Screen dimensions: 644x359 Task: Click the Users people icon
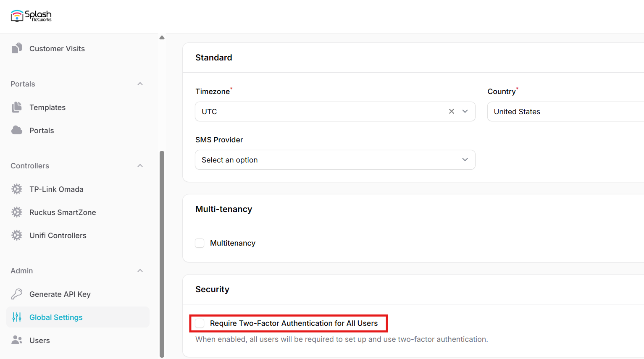[x=17, y=340]
